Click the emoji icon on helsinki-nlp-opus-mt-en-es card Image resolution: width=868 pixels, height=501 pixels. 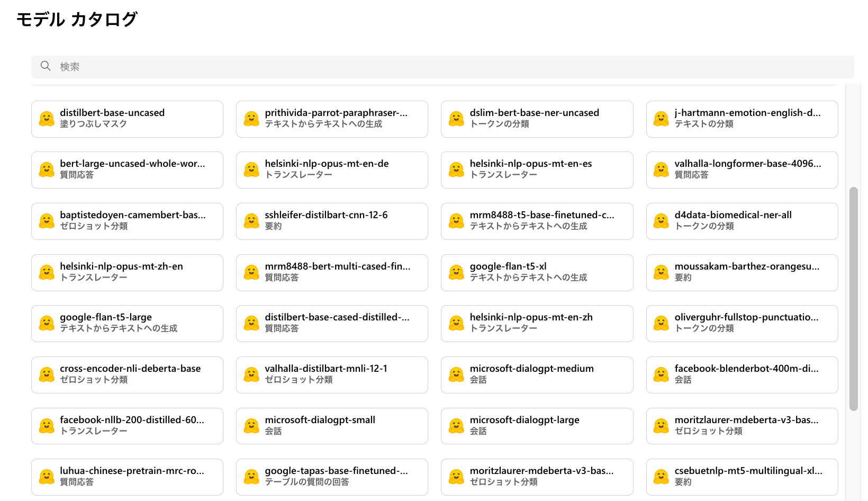tap(456, 169)
